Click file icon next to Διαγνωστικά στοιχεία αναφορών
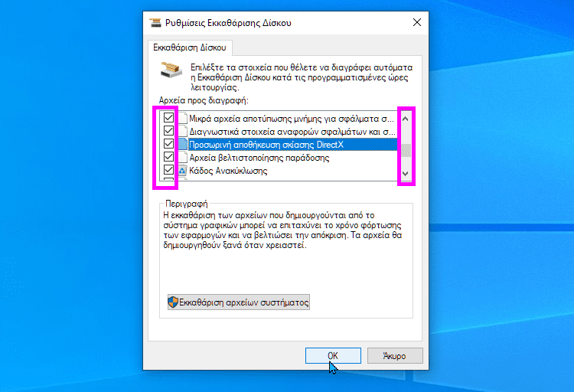574x392 pixels. click(x=183, y=131)
